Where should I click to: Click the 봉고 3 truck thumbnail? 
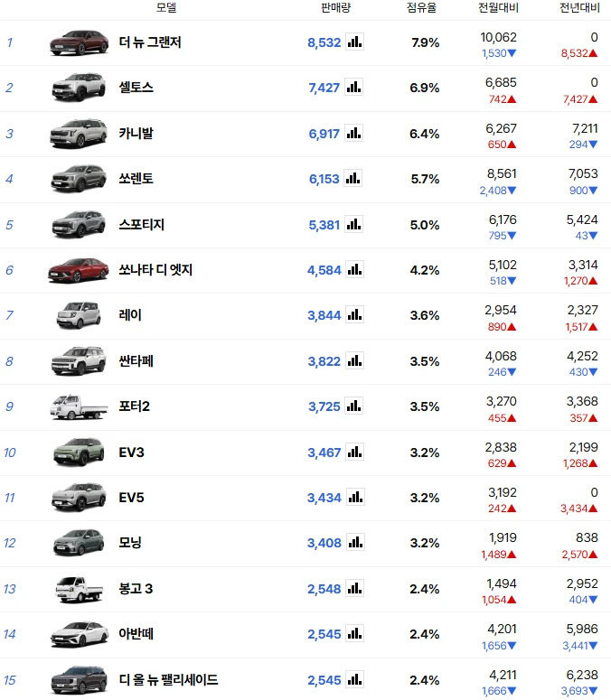tap(79, 589)
